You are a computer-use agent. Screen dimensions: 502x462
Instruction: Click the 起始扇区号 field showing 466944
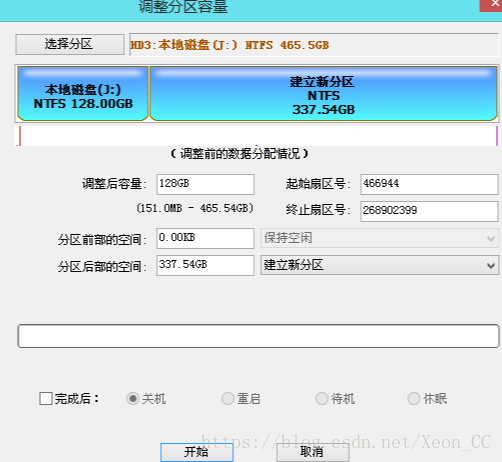(429, 184)
